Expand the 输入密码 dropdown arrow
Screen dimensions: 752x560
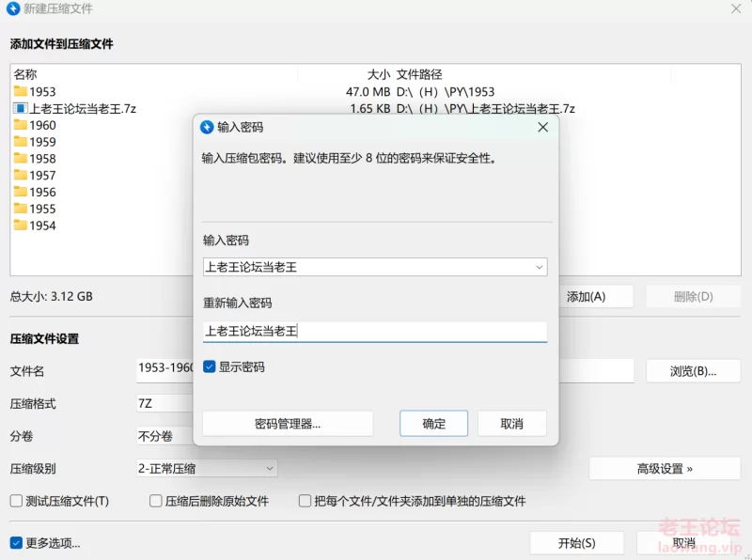539,268
